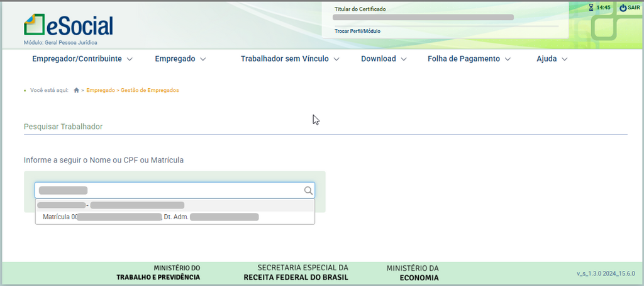Click the Ministério do Trabalho e Previdência logo

coord(158,272)
